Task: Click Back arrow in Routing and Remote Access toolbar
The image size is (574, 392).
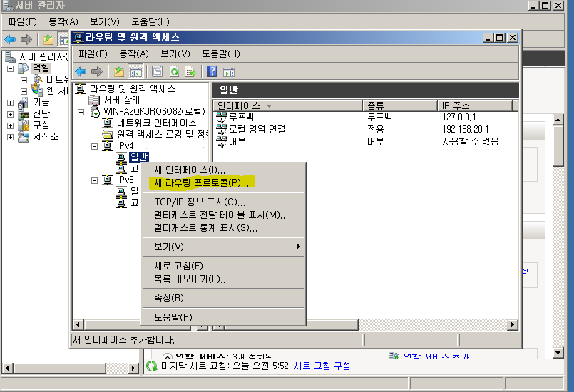Action: [81, 71]
